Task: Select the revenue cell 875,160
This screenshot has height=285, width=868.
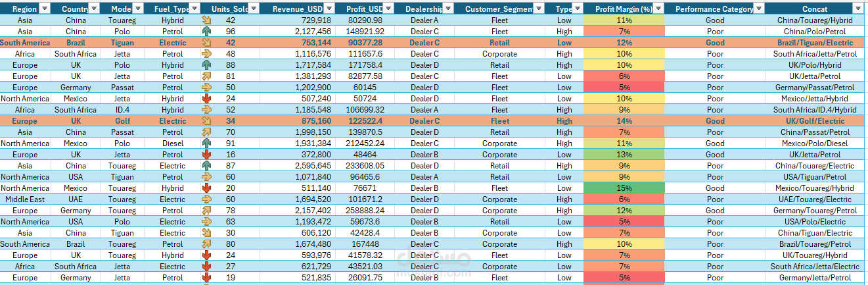Action: click(x=298, y=121)
